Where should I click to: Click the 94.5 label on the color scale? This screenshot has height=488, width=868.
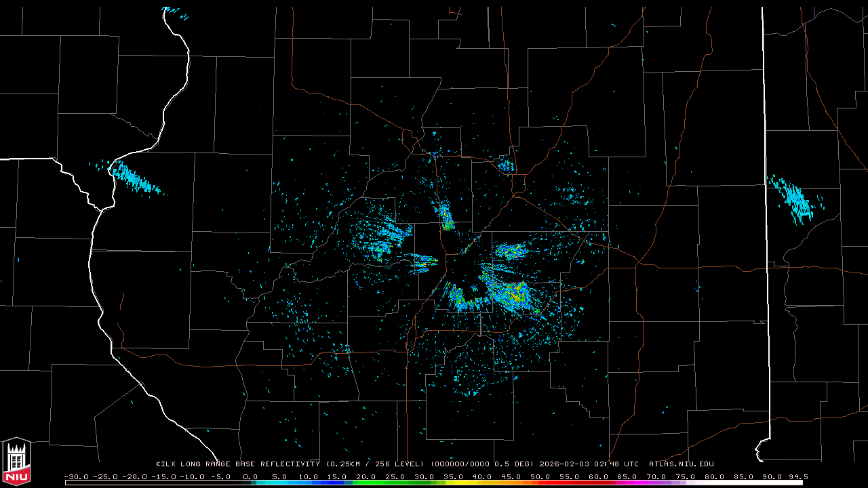pyautogui.click(x=793, y=476)
